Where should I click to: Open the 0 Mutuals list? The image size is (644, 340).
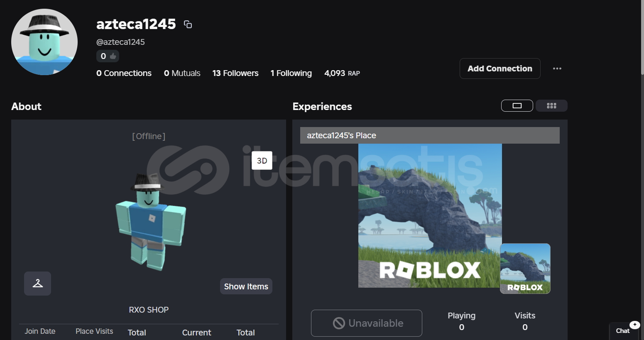click(182, 73)
